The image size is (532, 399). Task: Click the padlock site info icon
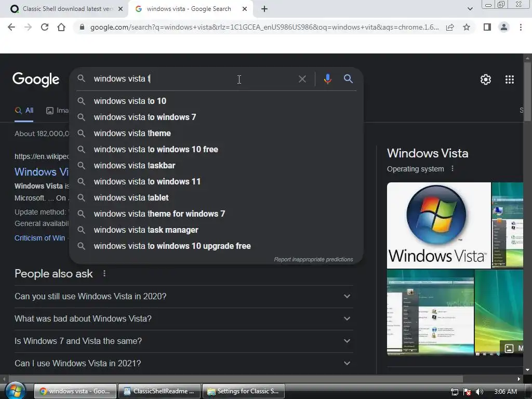coord(82,27)
